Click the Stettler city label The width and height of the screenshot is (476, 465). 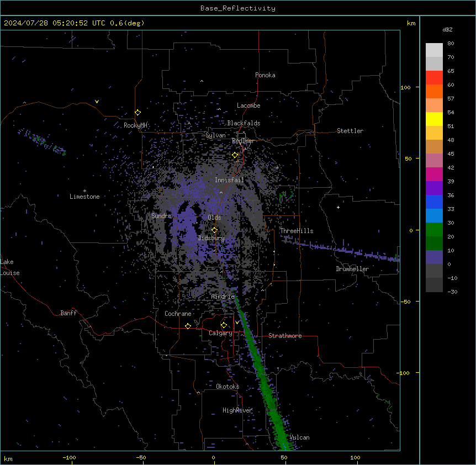(350, 131)
